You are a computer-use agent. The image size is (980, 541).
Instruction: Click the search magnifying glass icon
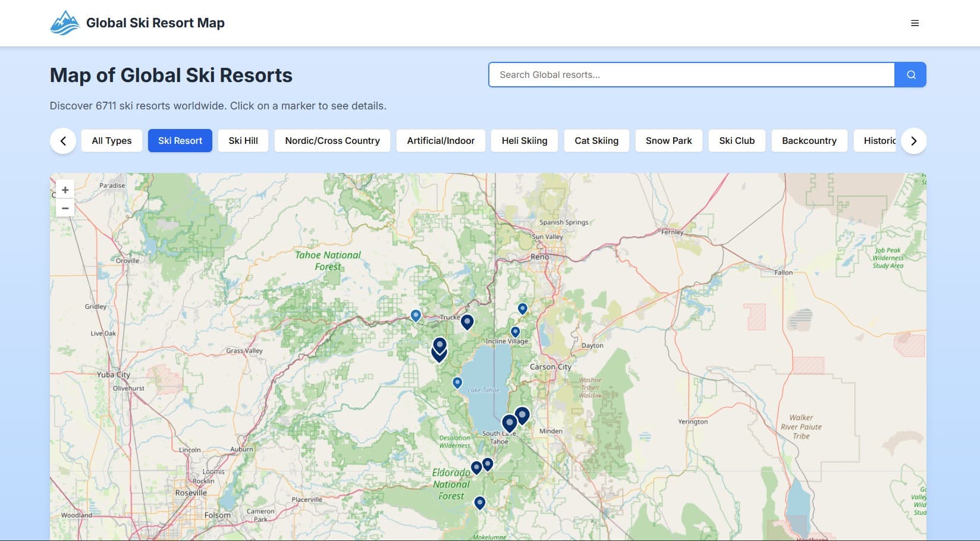click(910, 74)
